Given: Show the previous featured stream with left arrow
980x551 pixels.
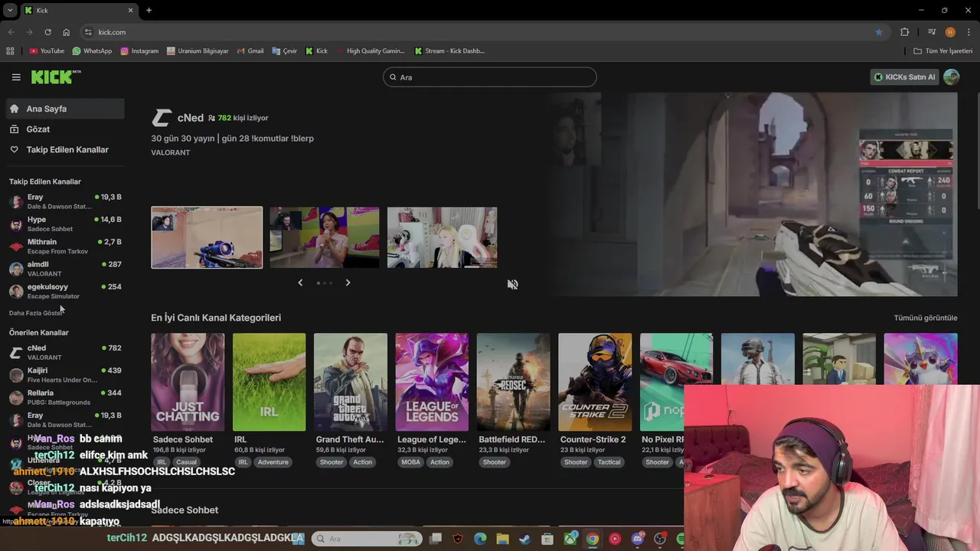Looking at the screenshot, I should (300, 282).
